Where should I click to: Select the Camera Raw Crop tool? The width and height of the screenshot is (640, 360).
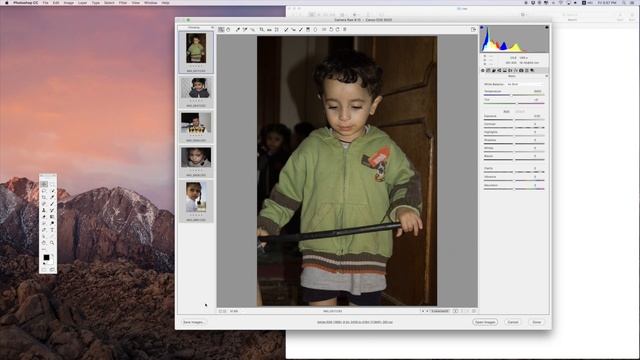pos(261,29)
